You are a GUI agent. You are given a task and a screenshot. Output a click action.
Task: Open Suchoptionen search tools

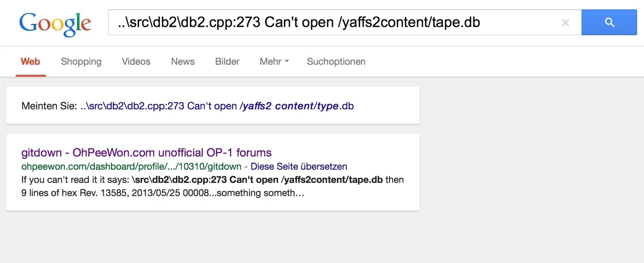click(336, 62)
